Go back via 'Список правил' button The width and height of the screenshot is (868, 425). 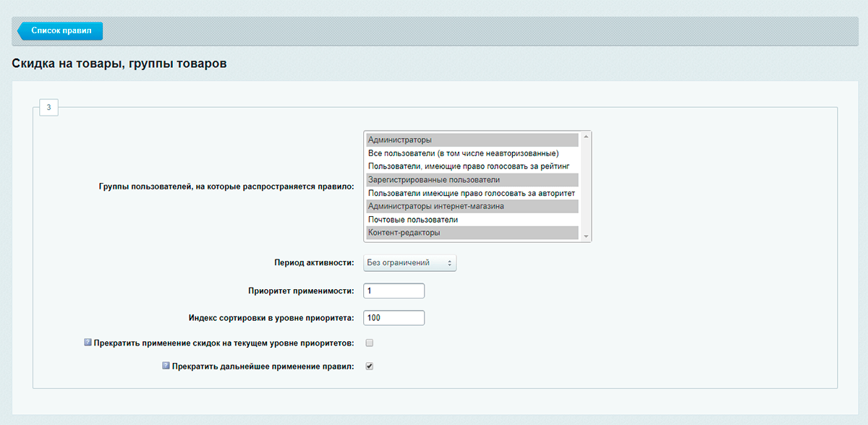pyautogui.click(x=60, y=31)
